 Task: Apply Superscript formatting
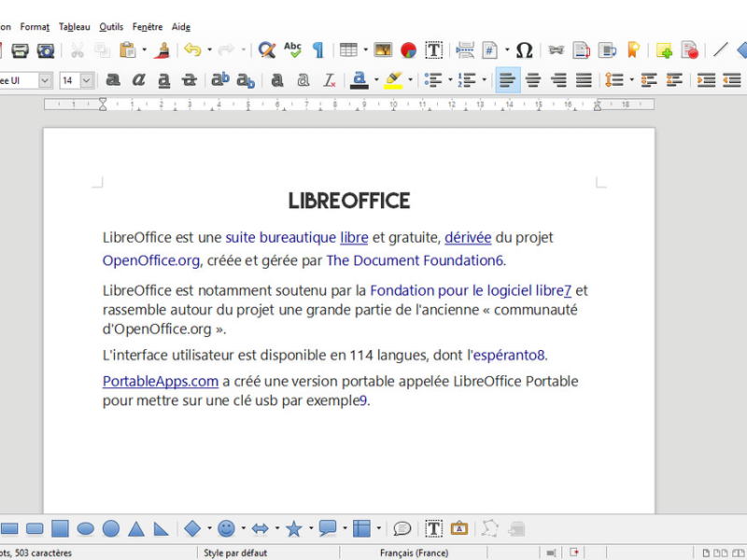point(220,80)
